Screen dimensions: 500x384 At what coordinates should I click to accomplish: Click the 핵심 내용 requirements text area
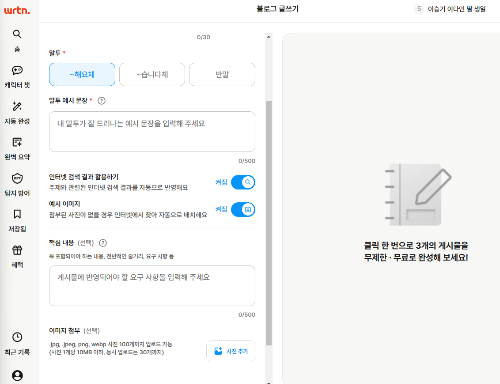click(x=152, y=286)
